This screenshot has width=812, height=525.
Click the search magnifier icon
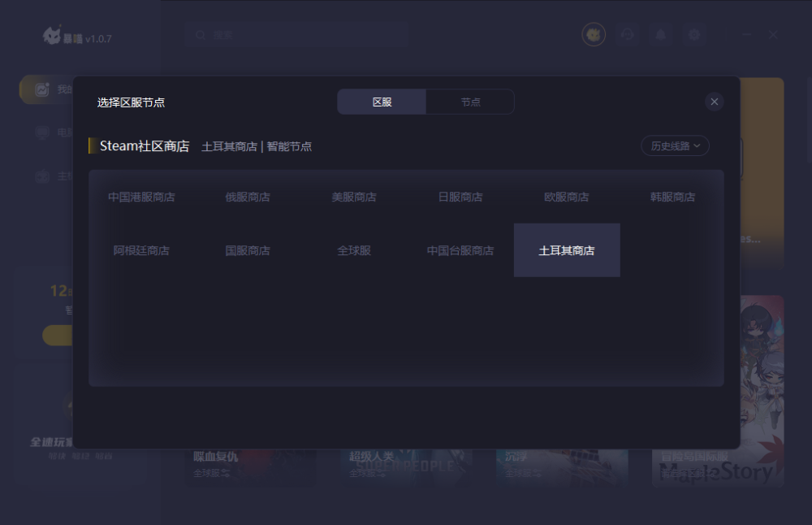point(201,35)
